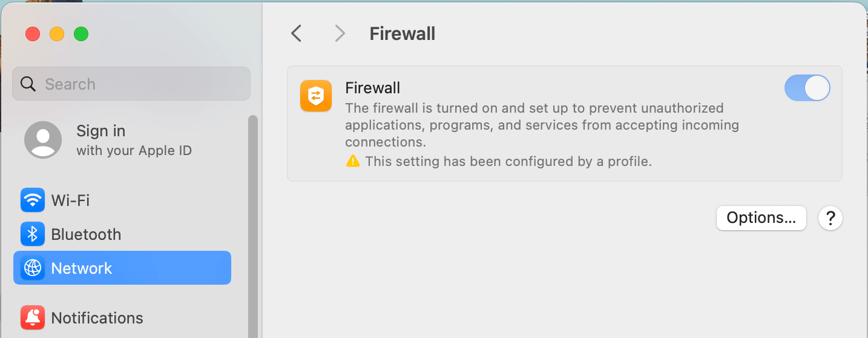
Task: Click the yellow warning triangle icon
Action: pyautogui.click(x=353, y=161)
